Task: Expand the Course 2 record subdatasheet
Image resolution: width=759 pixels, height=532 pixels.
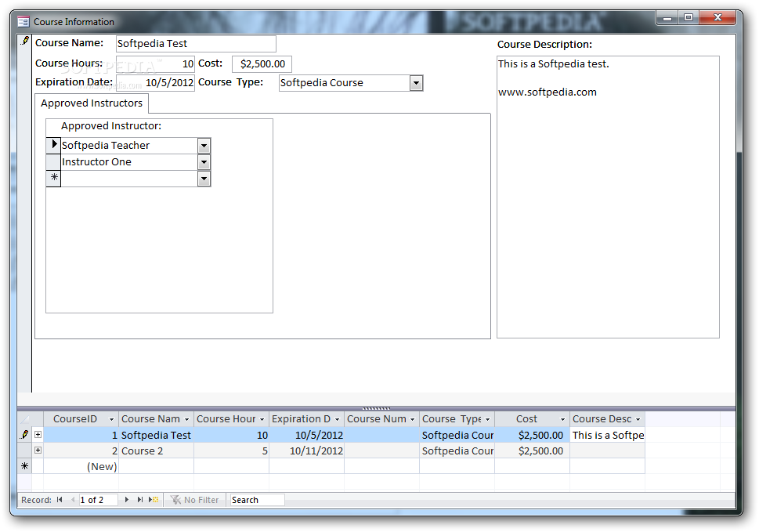Action: pos(38,451)
